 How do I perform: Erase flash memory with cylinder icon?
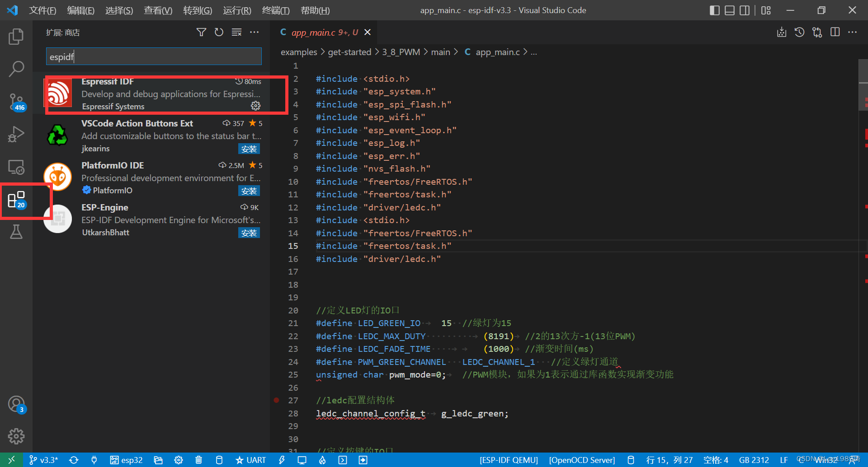click(x=219, y=460)
